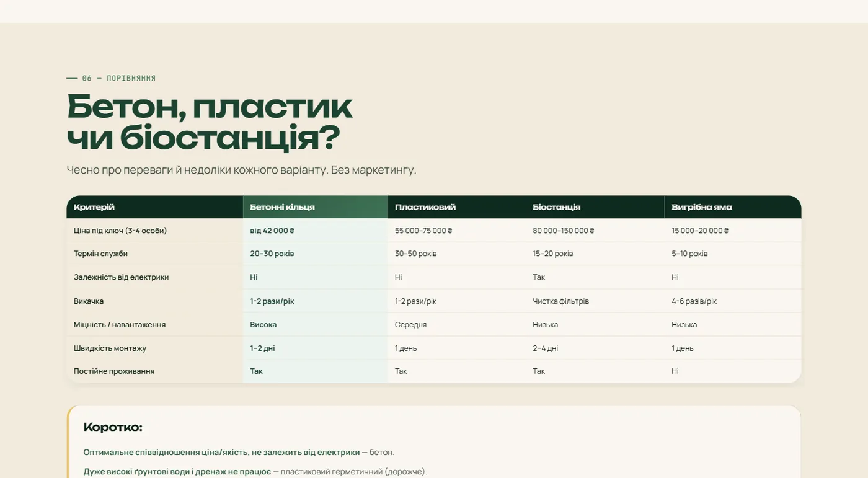Click the bold text "Дуже високі ґрунтові води"
The height and width of the screenshot is (478, 868).
(138, 472)
